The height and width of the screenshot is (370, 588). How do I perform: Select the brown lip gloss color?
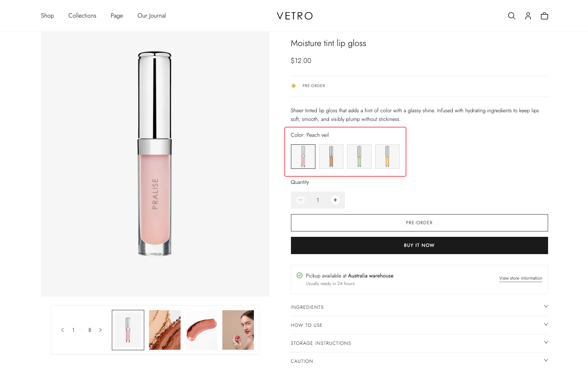tap(331, 157)
